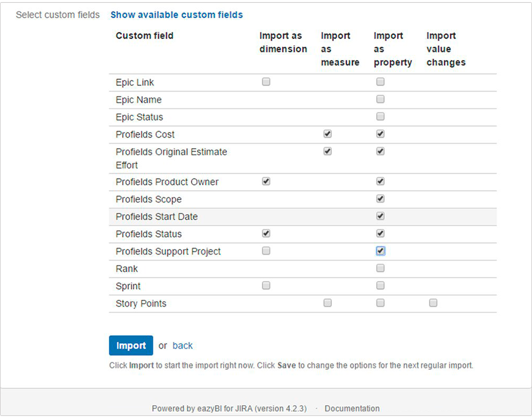Disable dimension import for Profields Product Owner
The image size is (532, 417).
click(266, 181)
